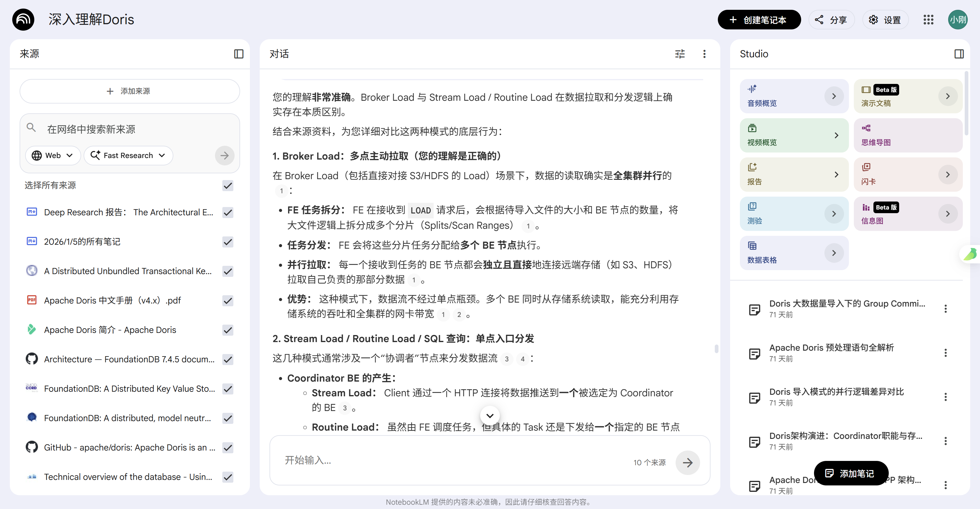Expand 报告 options chevron
This screenshot has width=980, height=509.
point(836,175)
